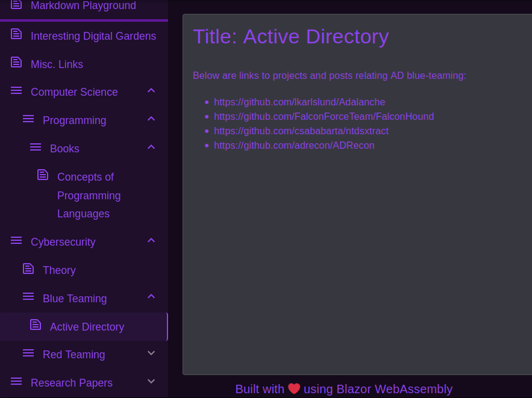532x398 pixels.
Task: Open the ADRecon GitHub link
Action: [294, 146]
